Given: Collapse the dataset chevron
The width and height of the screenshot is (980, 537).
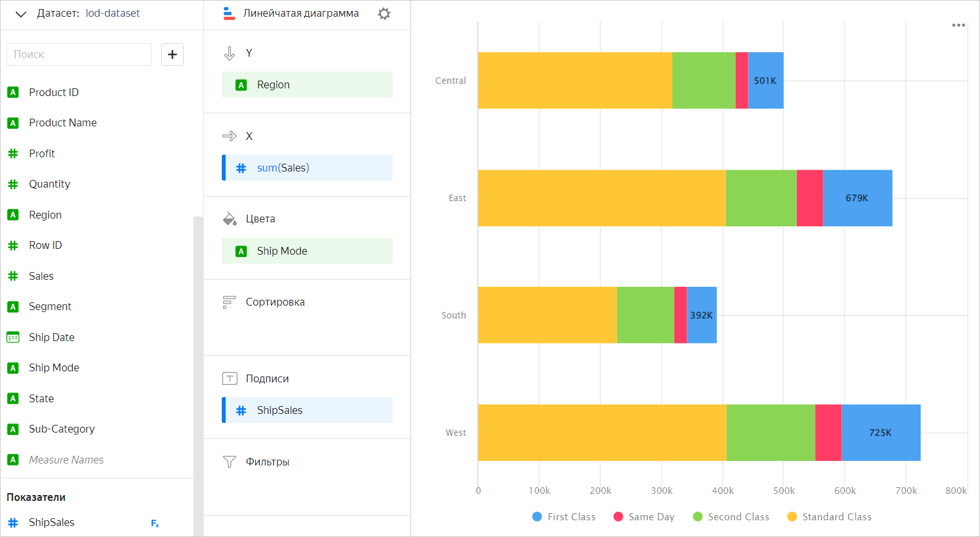Looking at the screenshot, I should coord(21,14).
